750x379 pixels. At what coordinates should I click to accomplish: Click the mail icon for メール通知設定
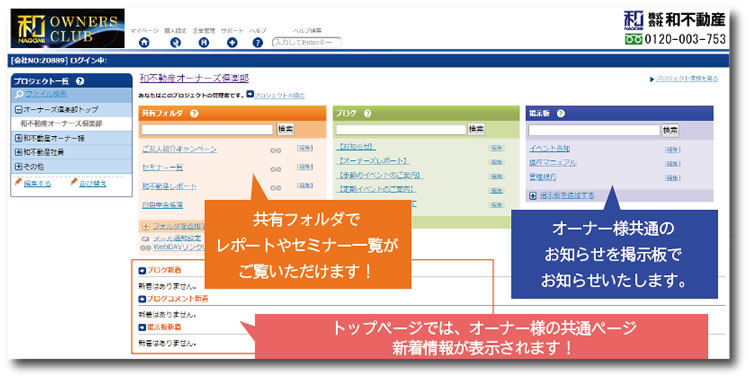coord(146,238)
